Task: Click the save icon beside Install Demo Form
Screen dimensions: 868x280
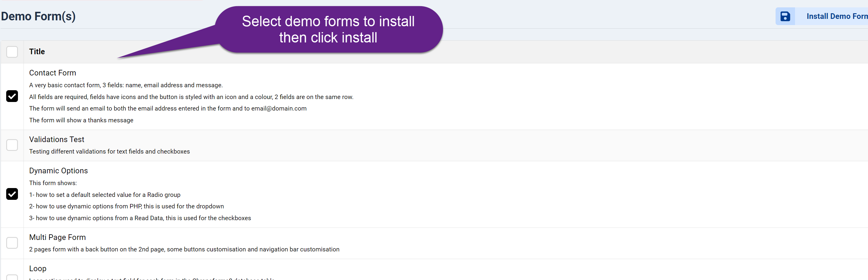Action: click(x=785, y=16)
